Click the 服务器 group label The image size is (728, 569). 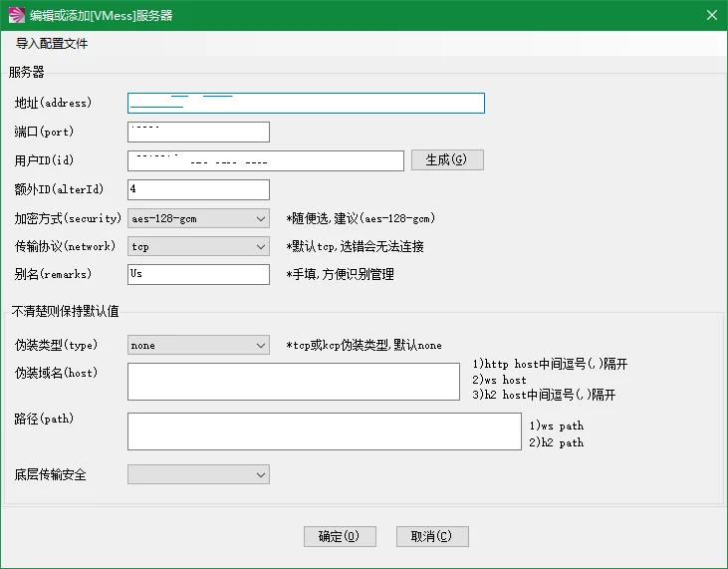27,72
